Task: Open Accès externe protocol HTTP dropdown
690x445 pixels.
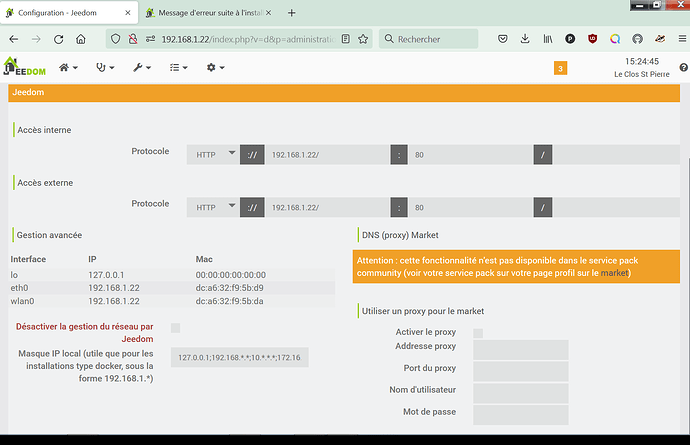Action: click(x=213, y=207)
